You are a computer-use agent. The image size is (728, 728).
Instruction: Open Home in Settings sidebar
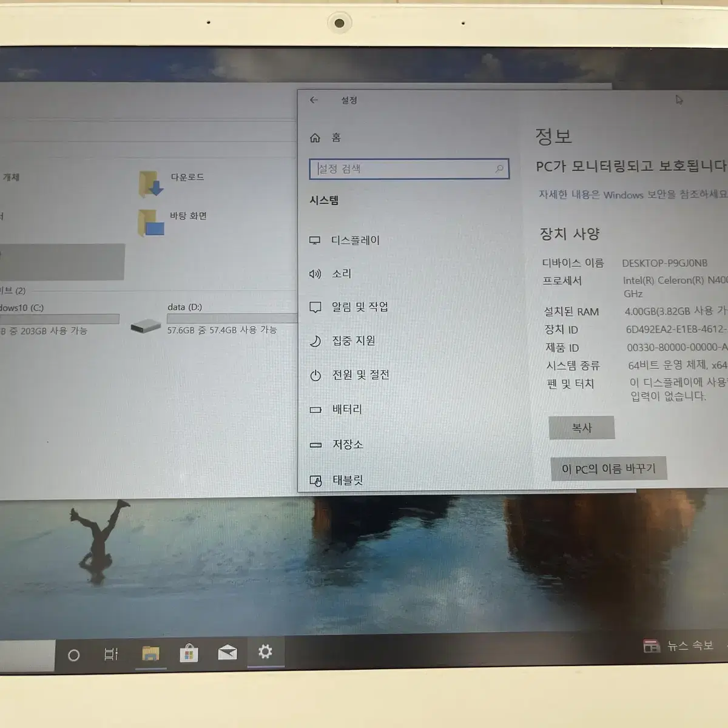(x=326, y=138)
